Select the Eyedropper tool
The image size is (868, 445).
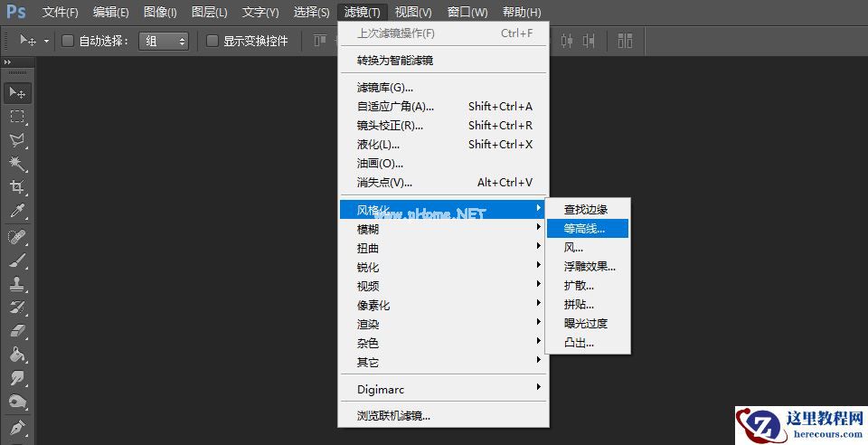17,211
